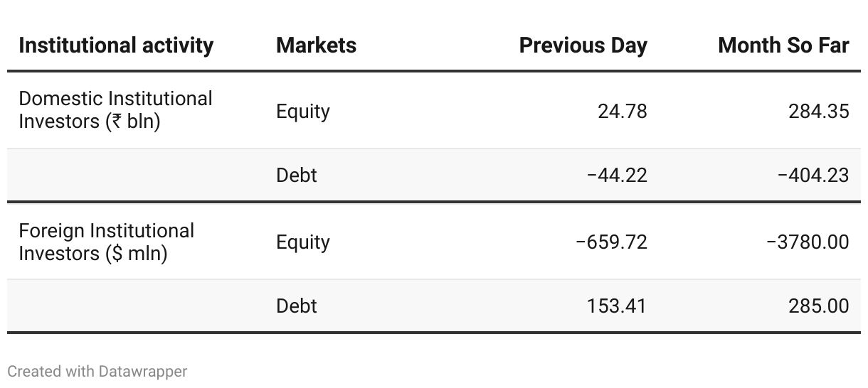The height and width of the screenshot is (388, 868).
Task: Click the 284.35 Month So Far value
Action: click(x=818, y=111)
